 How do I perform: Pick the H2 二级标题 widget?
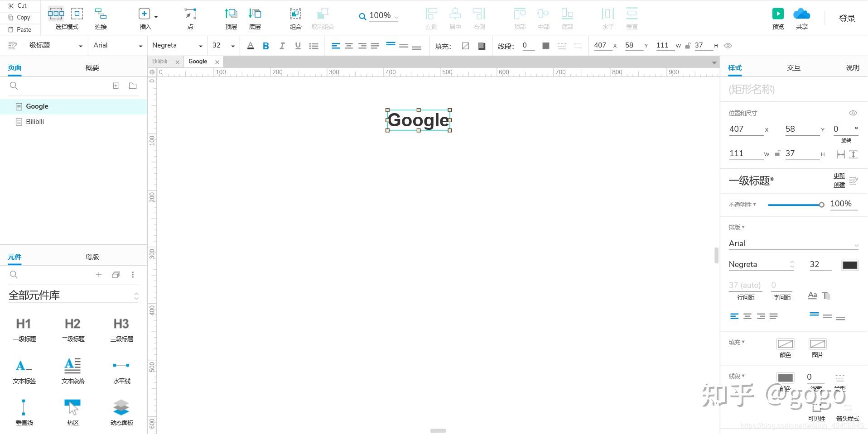click(x=73, y=329)
